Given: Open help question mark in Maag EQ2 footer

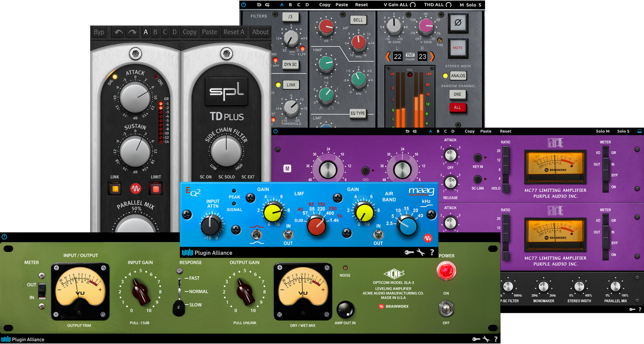Looking at the screenshot, I should tap(432, 252).
